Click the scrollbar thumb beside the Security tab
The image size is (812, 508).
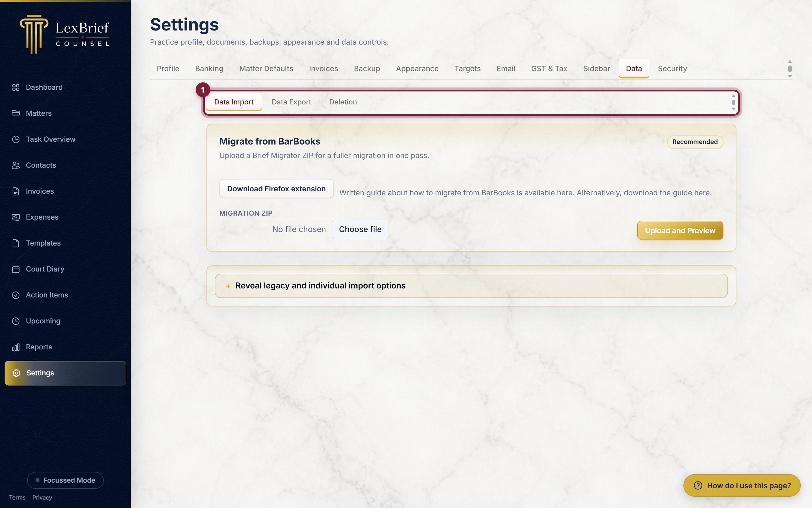tap(790, 69)
